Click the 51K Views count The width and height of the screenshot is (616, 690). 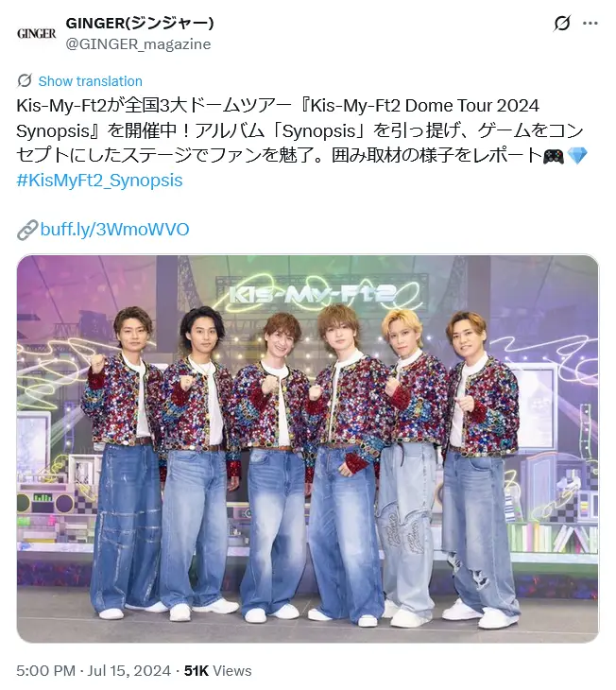218,671
